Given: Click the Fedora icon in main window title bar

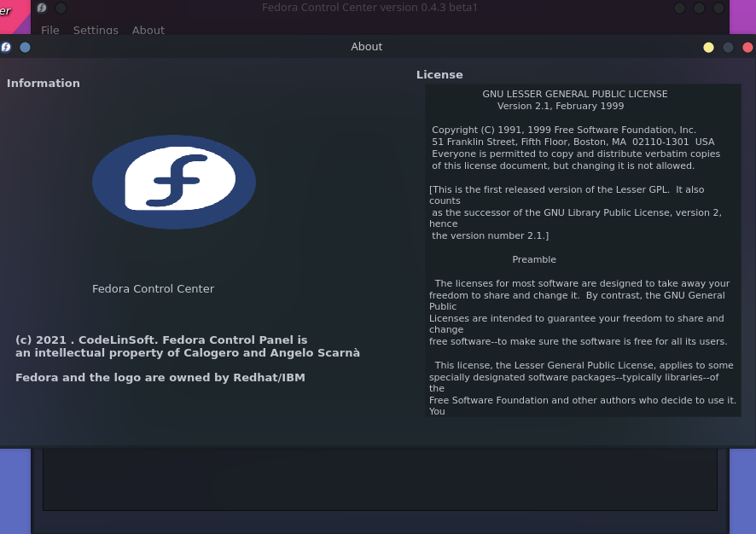Looking at the screenshot, I should 42,8.
